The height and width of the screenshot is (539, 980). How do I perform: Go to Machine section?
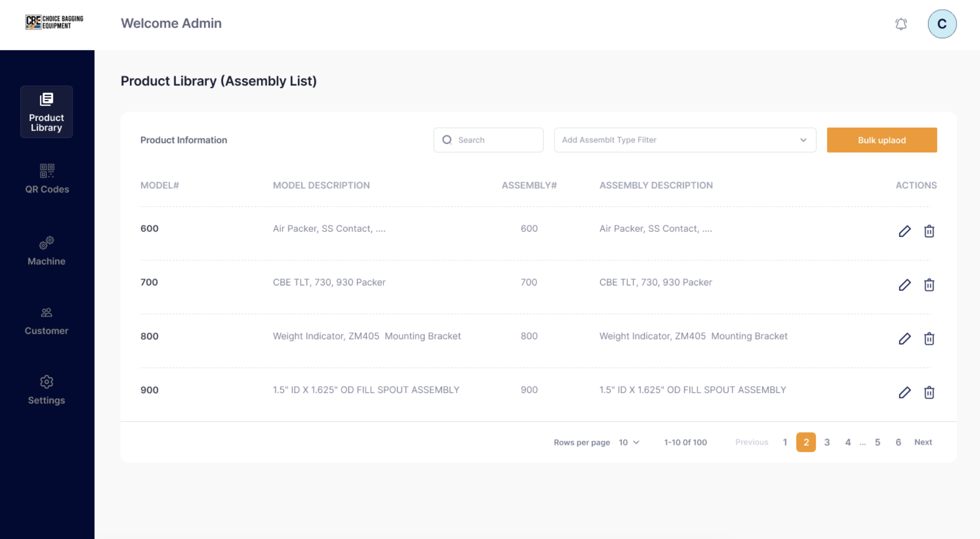pos(47,251)
